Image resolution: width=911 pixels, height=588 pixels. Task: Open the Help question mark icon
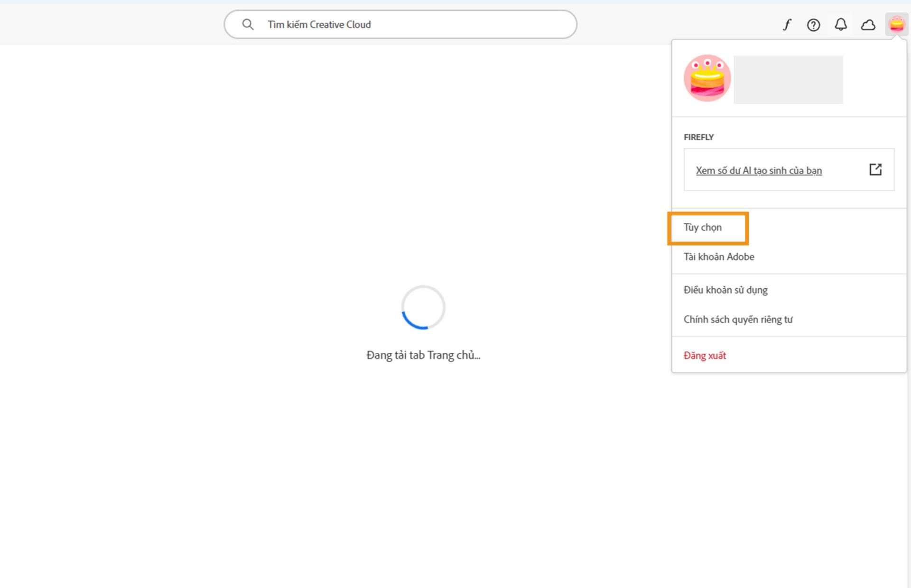click(x=813, y=25)
